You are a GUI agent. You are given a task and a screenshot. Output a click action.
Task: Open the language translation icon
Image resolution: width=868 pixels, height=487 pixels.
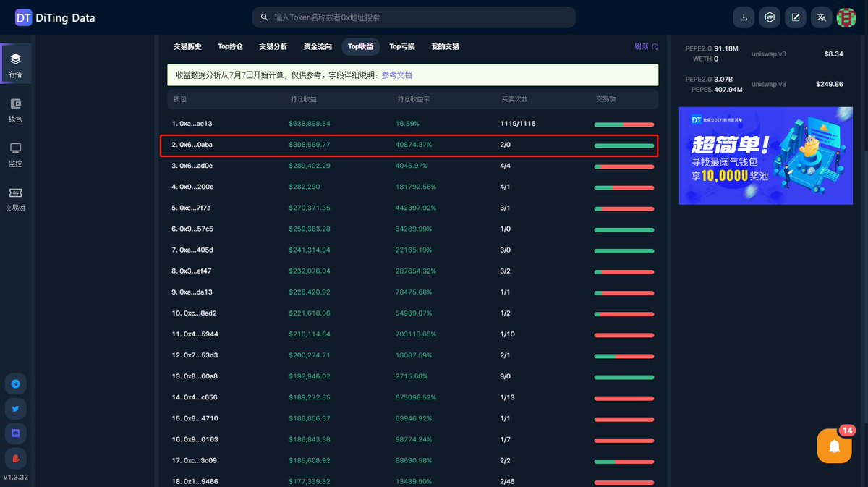point(821,17)
